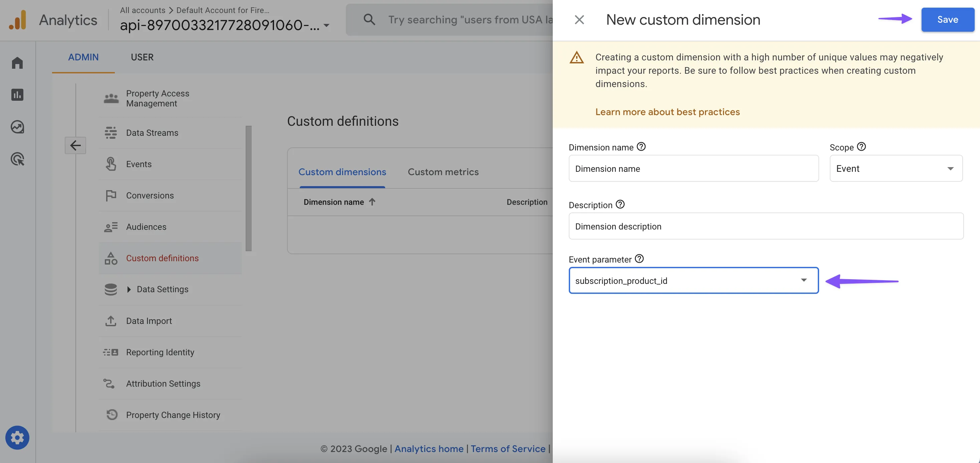Click the Home icon in left sidebar
Viewport: 980px width, 463px height.
[x=17, y=63]
